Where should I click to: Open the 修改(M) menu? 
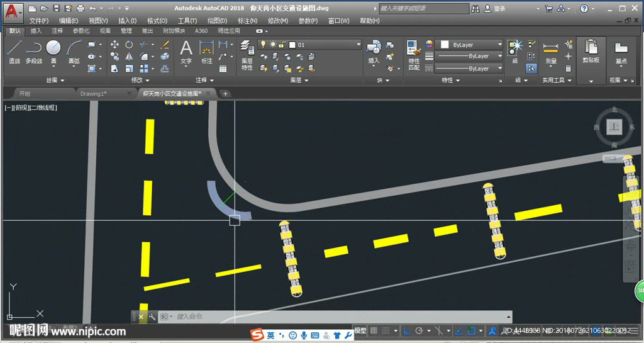tap(278, 21)
